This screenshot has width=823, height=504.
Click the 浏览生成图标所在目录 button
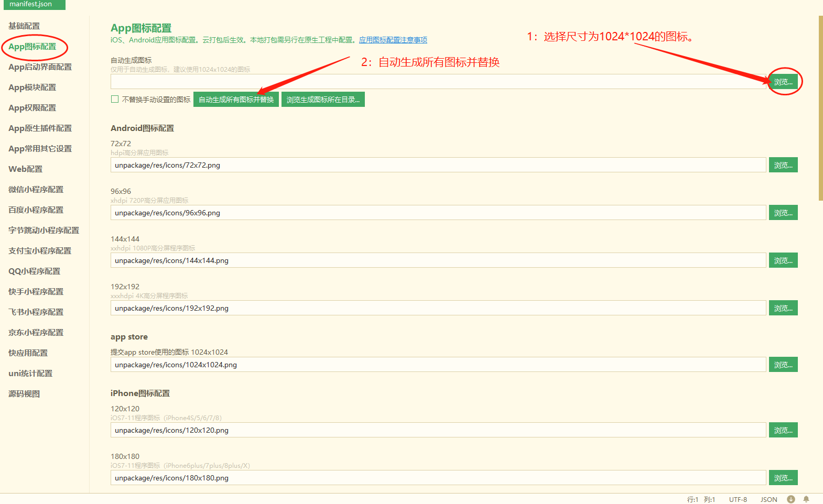[x=323, y=100]
